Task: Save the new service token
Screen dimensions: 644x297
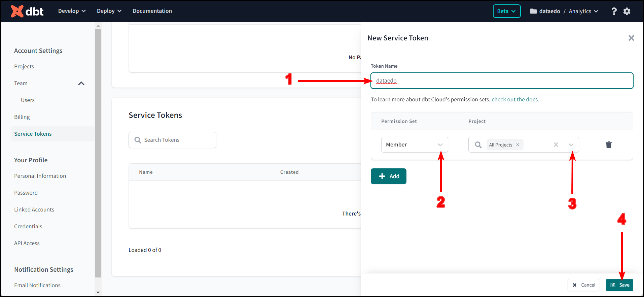Action: pyautogui.click(x=619, y=285)
